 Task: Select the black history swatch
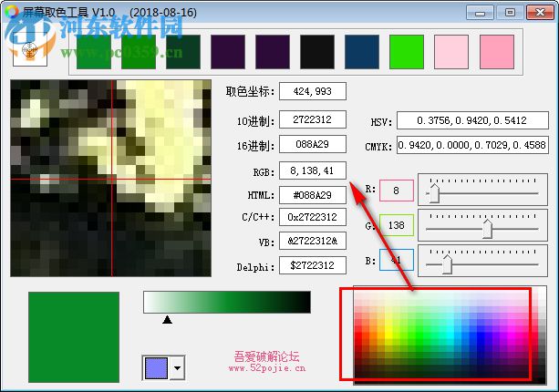[x=317, y=52]
